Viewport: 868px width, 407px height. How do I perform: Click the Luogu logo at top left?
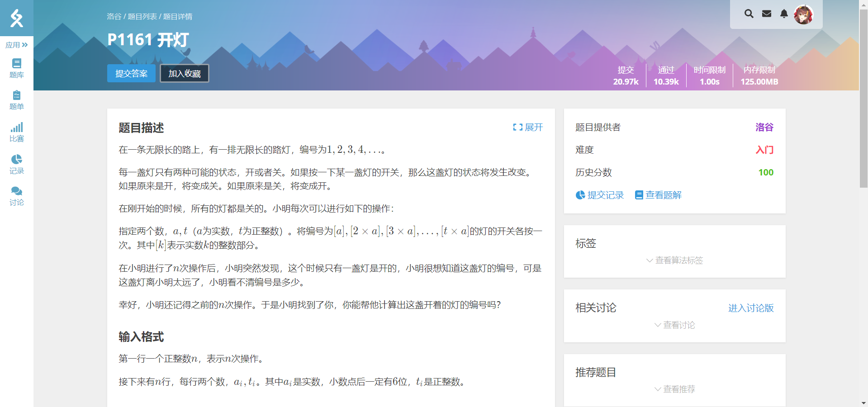(x=17, y=18)
